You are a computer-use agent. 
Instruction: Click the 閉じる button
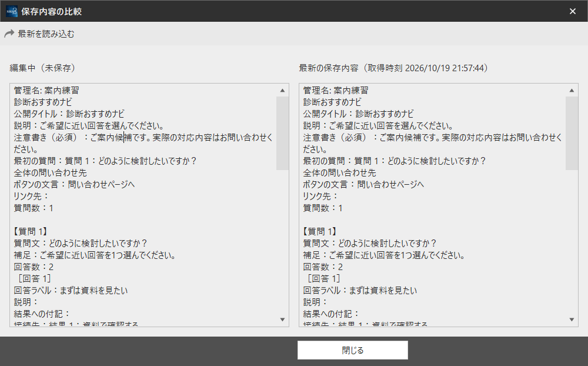[352, 350]
